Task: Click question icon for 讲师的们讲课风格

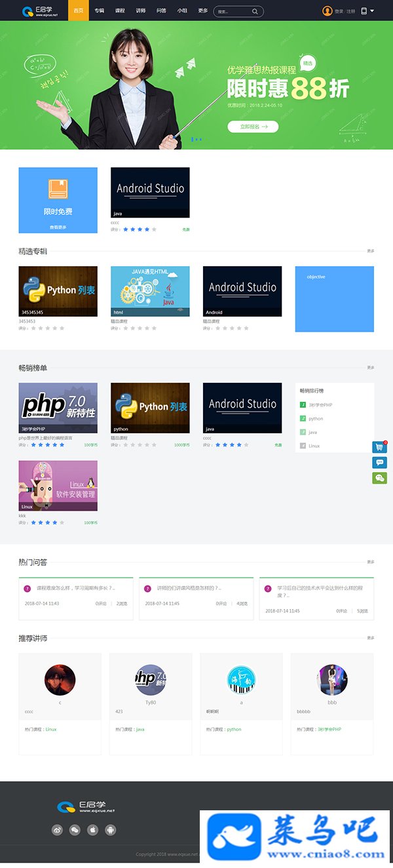Action: (x=148, y=589)
